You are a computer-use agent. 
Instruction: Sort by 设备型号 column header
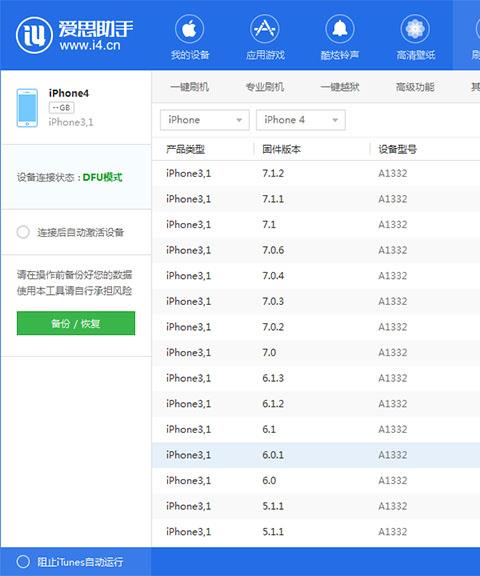click(397, 149)
